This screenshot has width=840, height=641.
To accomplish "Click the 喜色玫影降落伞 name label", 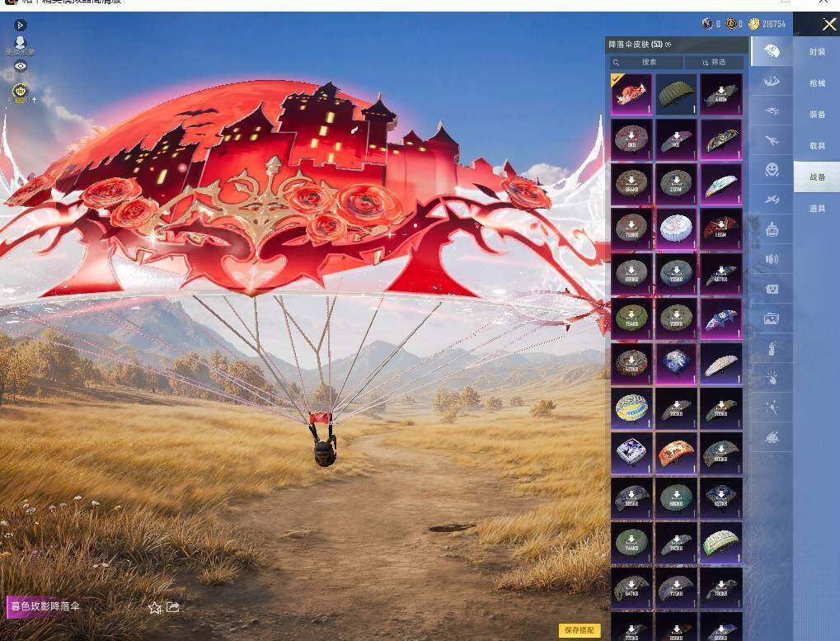I will coord(45,606).
